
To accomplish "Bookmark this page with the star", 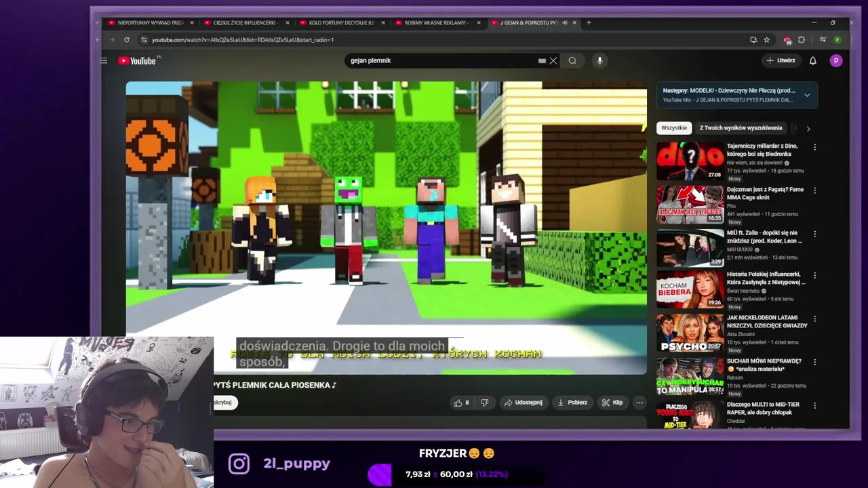I will pos(767,39).
